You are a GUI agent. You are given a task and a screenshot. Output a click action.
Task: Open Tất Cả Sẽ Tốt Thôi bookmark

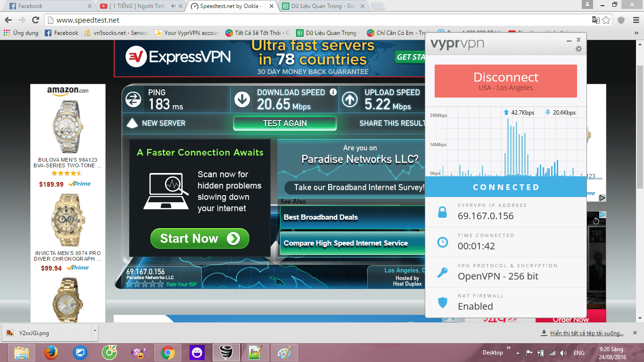click(x=257, y=33)
